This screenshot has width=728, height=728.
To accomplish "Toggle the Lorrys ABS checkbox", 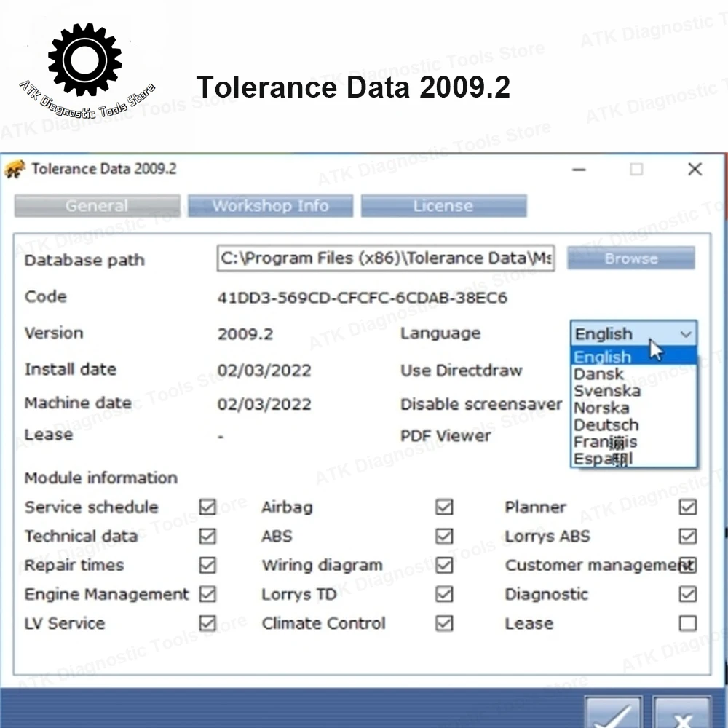I will (688, 537).
